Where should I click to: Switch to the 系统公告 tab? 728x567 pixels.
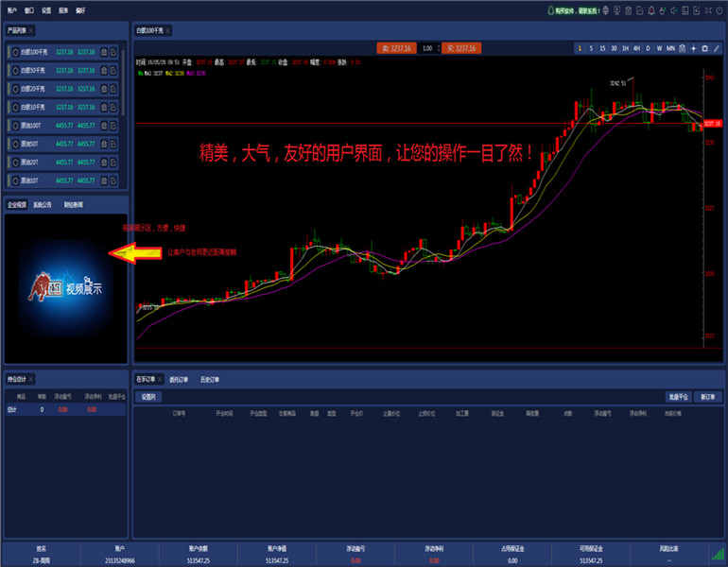[43, 205]
